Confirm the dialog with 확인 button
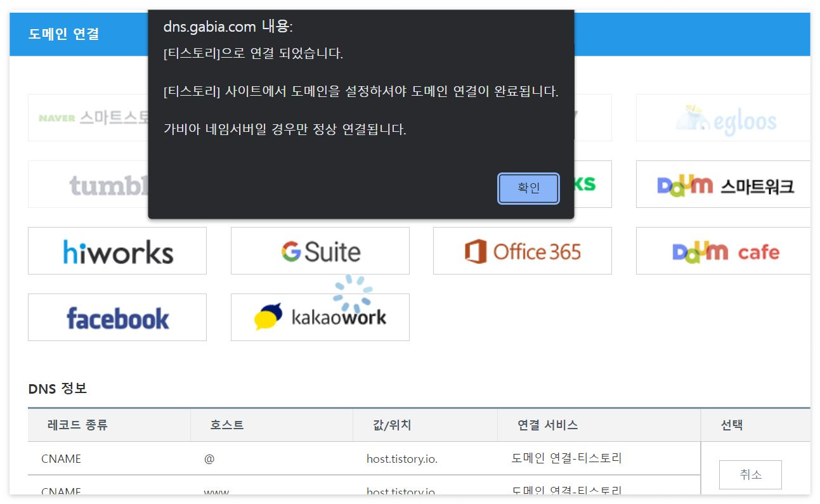Viewport: 820px width, 504px height. pos(528,188)
